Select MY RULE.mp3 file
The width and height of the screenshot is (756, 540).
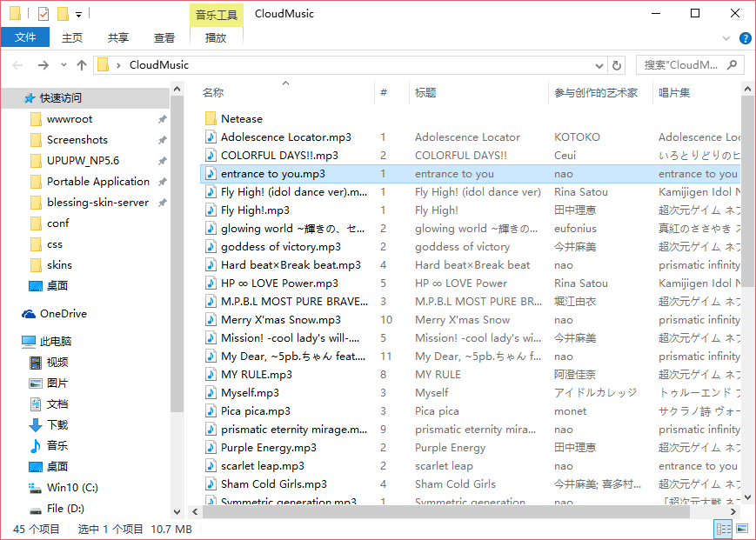tap(257, 375)
